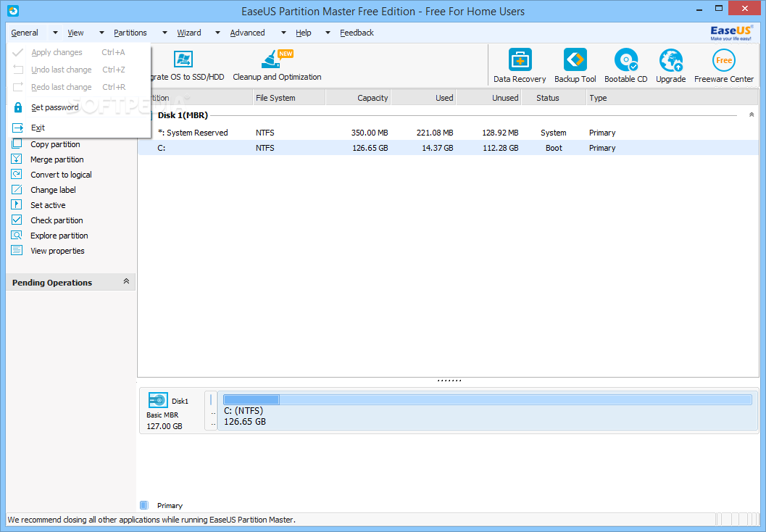Click the Upgrade globe icon

pos(671,60)
